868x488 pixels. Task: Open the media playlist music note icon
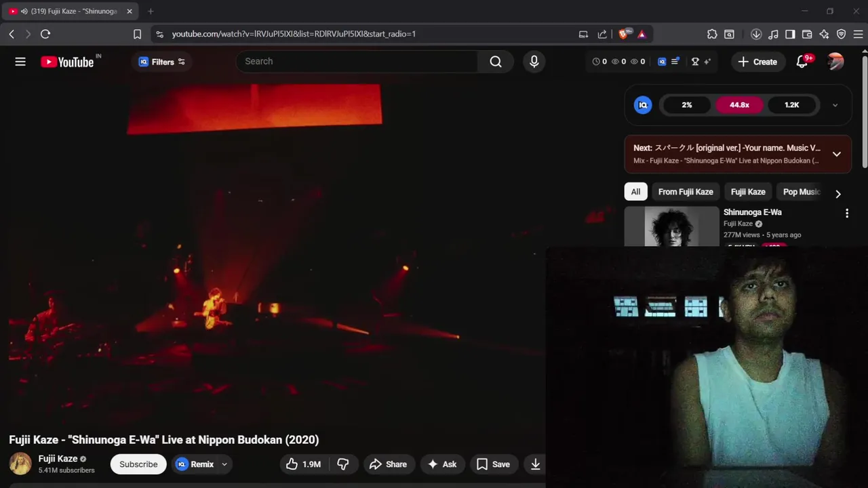pyautogui.click(x=773, y=34)
